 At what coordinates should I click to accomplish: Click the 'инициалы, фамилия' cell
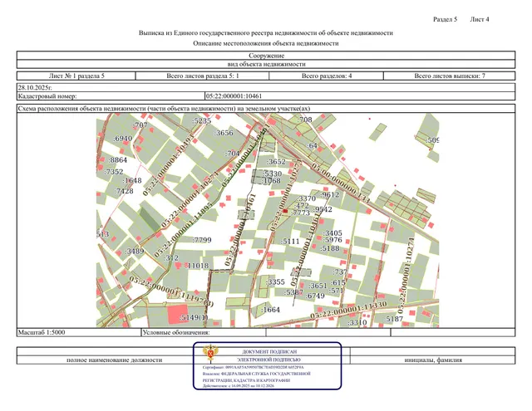coord(433,360)
